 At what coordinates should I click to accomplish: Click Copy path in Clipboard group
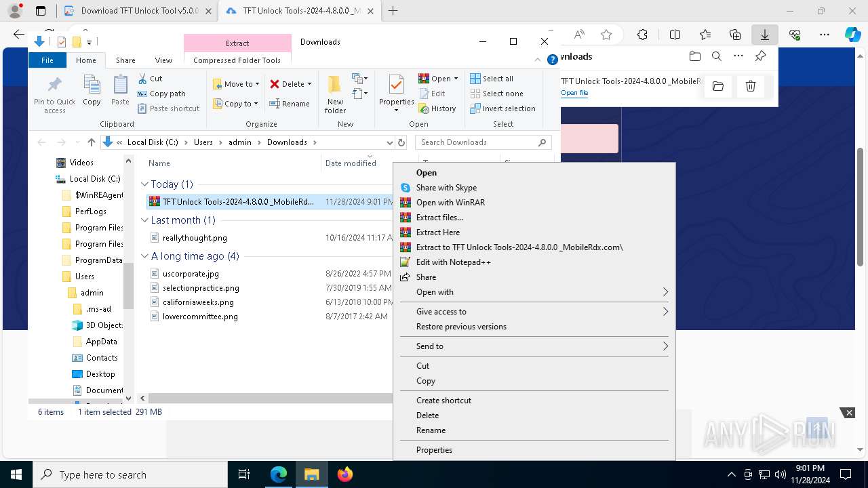click(x=161, y=94)
